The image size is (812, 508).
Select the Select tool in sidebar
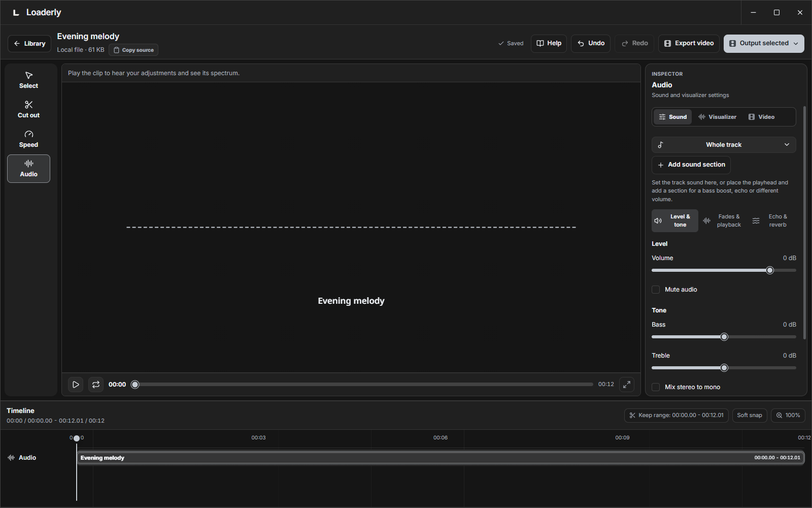28,80
